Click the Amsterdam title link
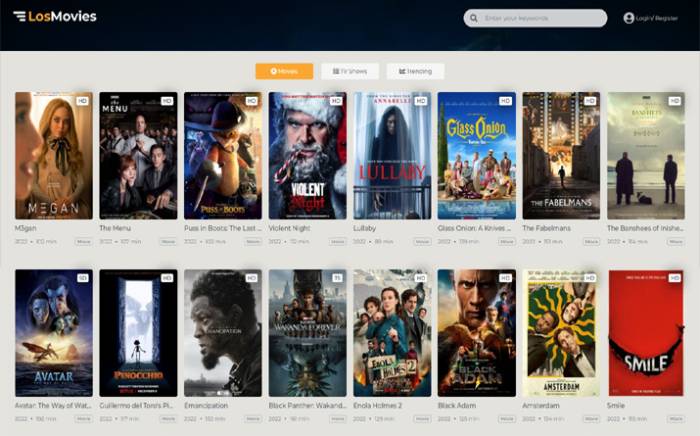Image resolution: width=700 pixels, height=436 pixels. tap(541, 406)
